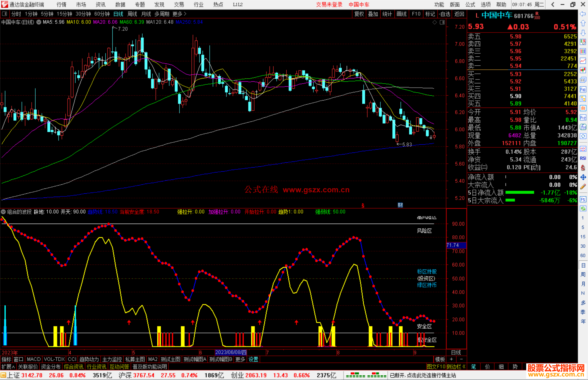Click the plus zoom button beside 模板

pyautogui.click(x=451, y=359)
